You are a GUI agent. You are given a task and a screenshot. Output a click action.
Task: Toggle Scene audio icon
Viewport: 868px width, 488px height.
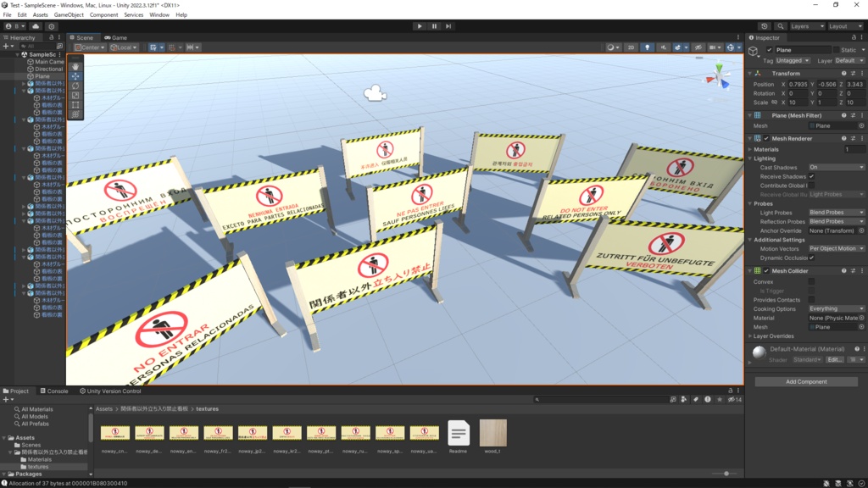(x=663, y=47)
